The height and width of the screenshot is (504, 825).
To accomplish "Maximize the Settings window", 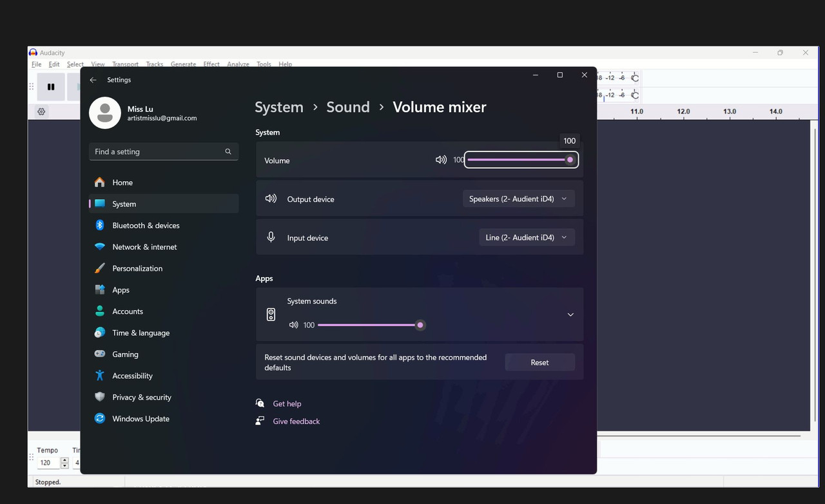I will point(559,75).
